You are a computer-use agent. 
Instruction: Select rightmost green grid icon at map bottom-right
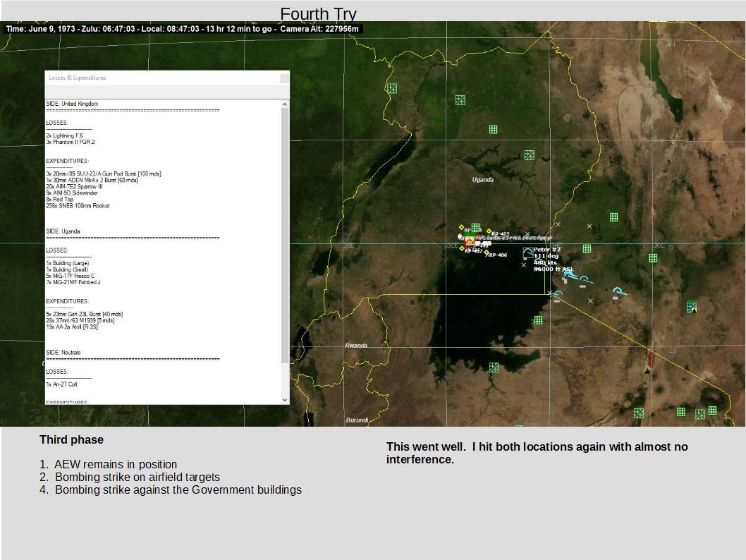(712, 410)
